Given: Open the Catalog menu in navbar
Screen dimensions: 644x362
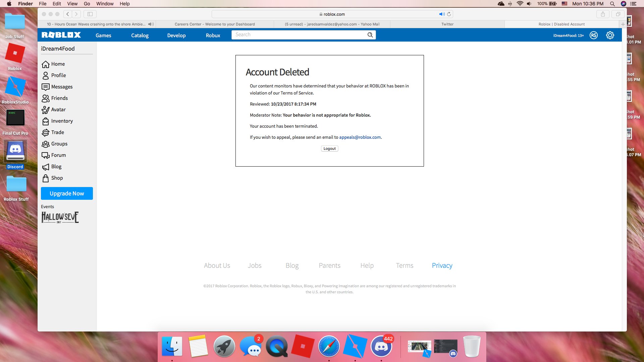Looking at the screenshot, I should 140,35.
